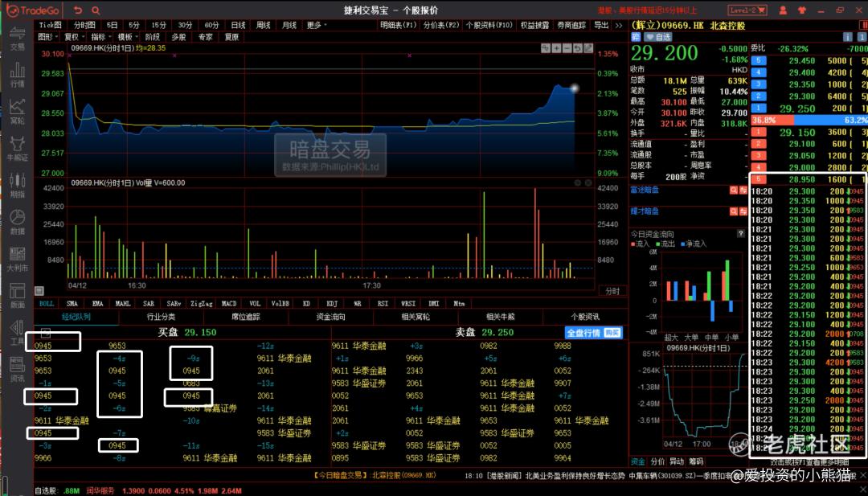Open the 模板 dropdown menu
The image size is (868, 496).
click(127, 37)
